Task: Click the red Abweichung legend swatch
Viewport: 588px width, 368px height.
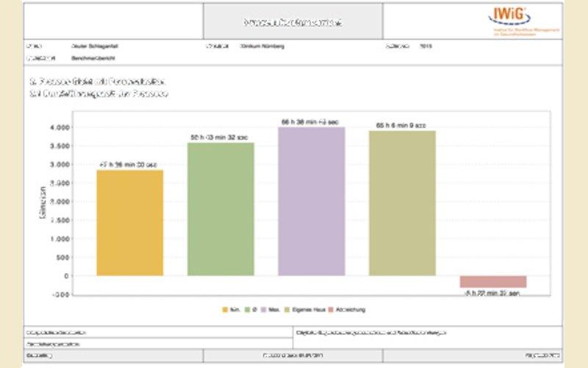Action: pos(331,310)
